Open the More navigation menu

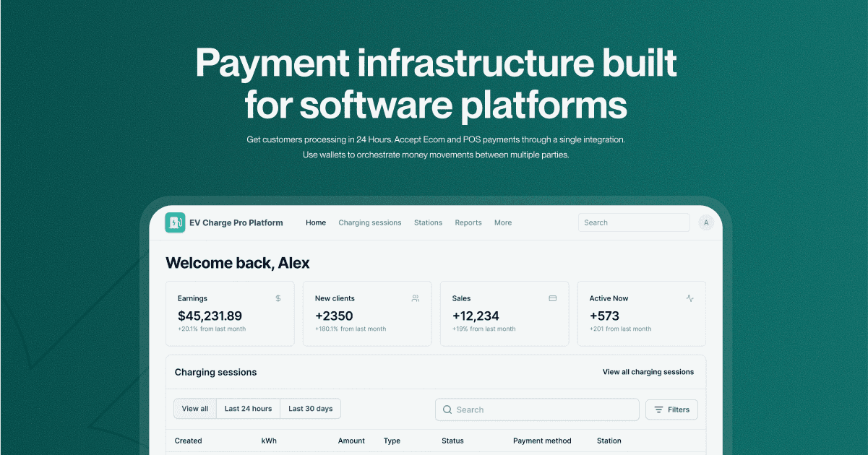(x=503, y=222)
